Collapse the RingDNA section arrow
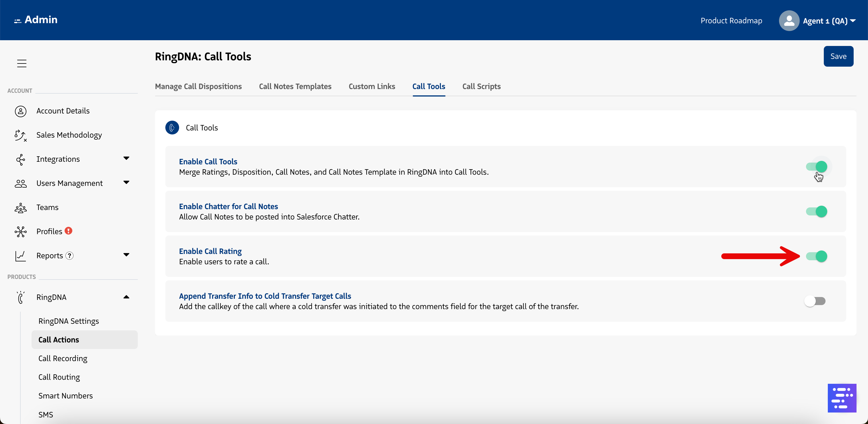The image size is (868, 424). (126, 297)
